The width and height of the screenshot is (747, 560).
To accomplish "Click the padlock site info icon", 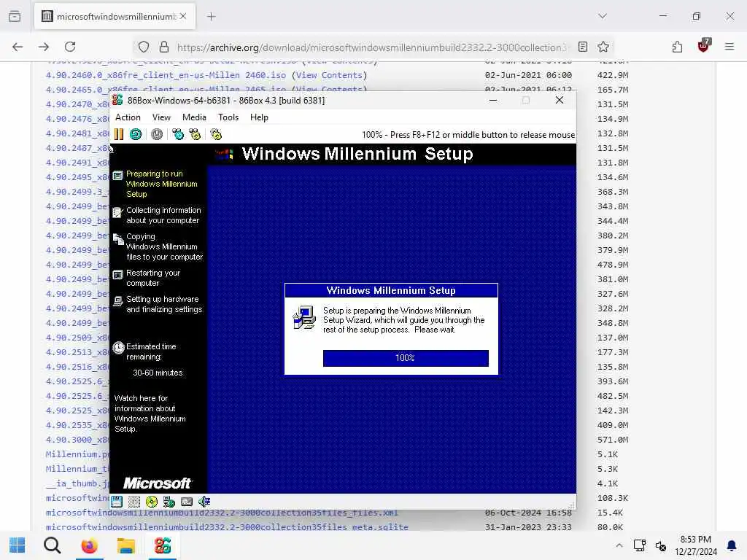I will click(164, 47).
